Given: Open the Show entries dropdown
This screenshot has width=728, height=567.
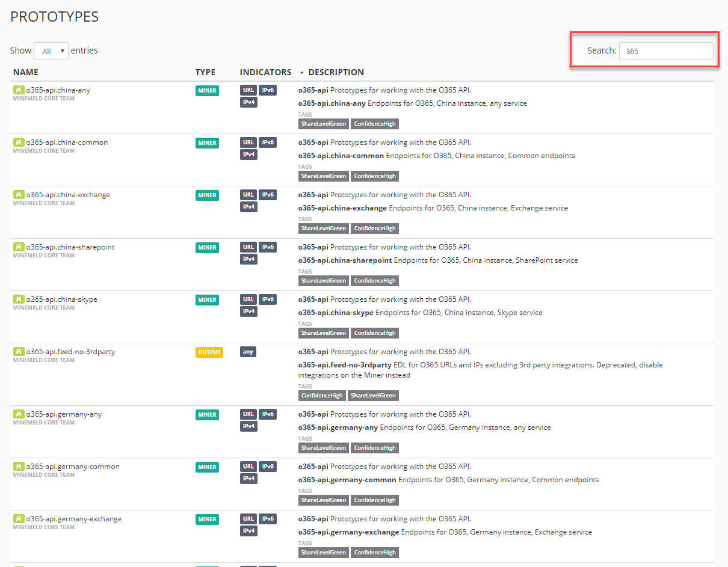Looking at the screenshot, I should pyautogui.click(x=51, y=51).
